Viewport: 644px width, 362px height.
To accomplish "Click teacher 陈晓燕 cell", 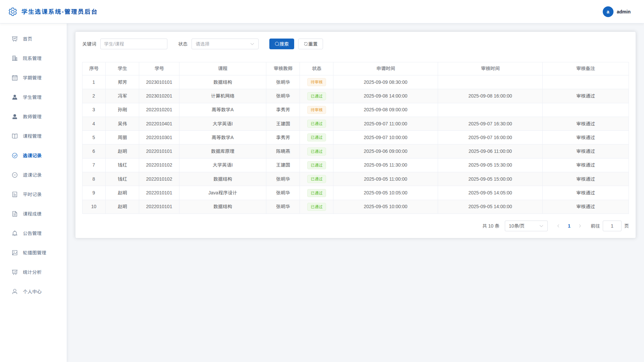I will point(283,151).
